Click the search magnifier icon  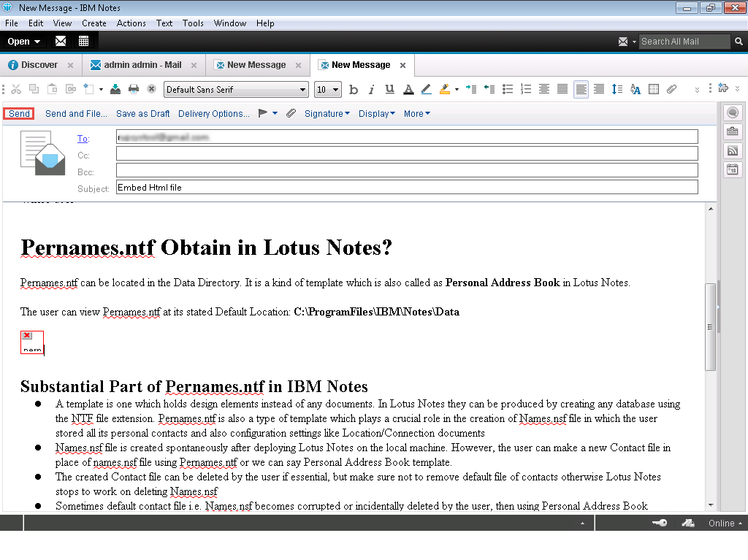(x=739, y=42)
